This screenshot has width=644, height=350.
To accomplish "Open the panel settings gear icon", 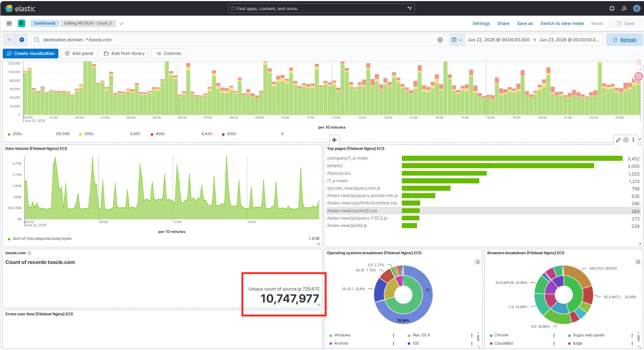I will [626, 140].
